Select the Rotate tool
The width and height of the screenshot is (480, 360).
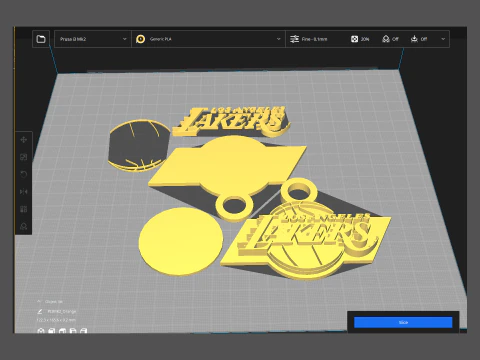click(x=24, y=174)
